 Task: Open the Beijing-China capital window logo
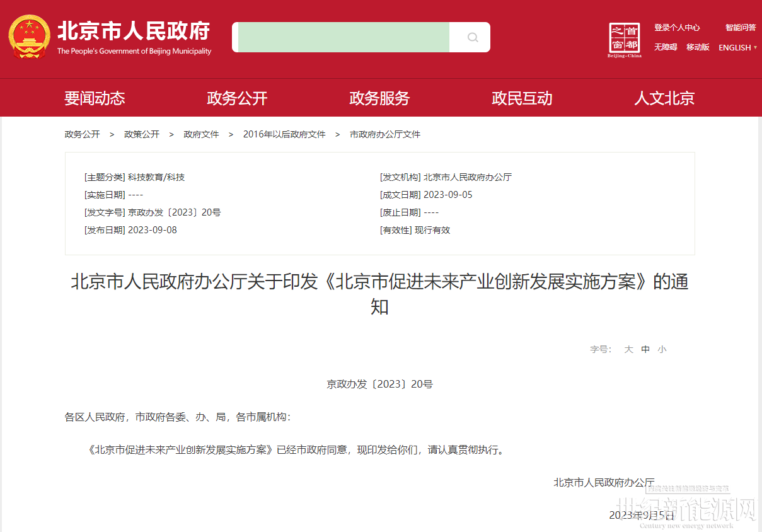624,40
